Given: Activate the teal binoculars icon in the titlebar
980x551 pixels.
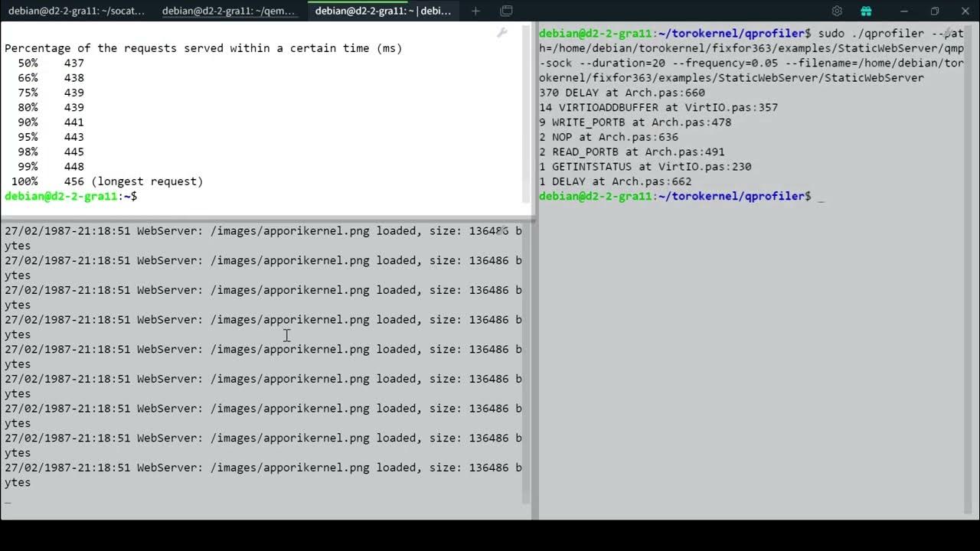Looking at the screenshot, I should point(866,11).
